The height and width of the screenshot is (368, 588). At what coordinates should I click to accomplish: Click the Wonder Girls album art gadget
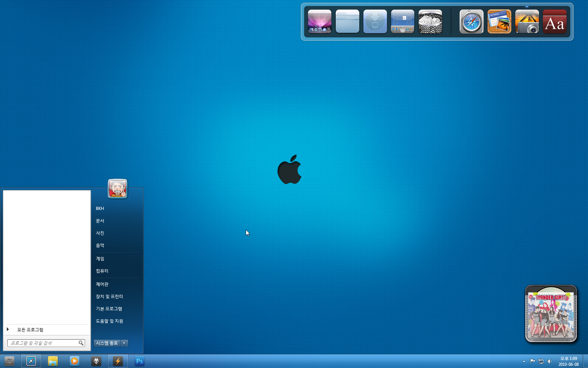point(551,314)
